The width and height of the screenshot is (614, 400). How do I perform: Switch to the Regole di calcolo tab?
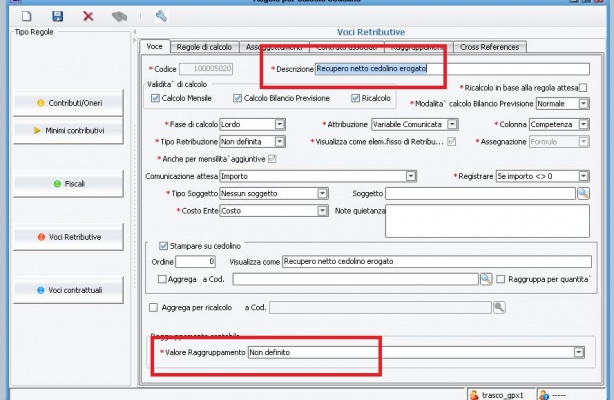(202, 47)
